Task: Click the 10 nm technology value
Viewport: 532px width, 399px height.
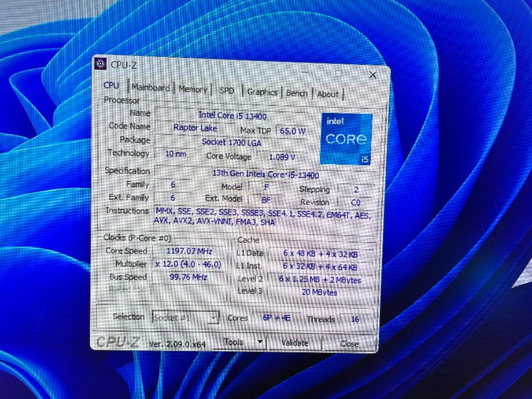Action: pyautogui.click(x=175, y=154)
